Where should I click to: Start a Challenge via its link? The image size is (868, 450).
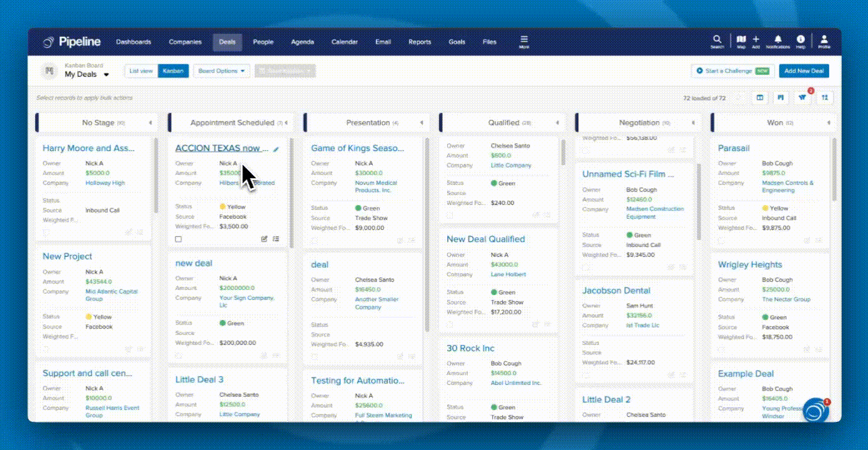pyautogui.click(x=731, y=71)
